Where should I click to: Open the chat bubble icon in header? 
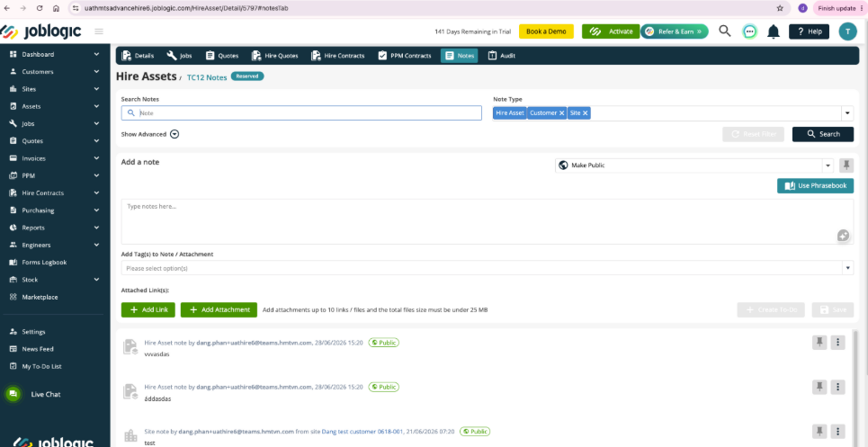(x=749, y=31)
